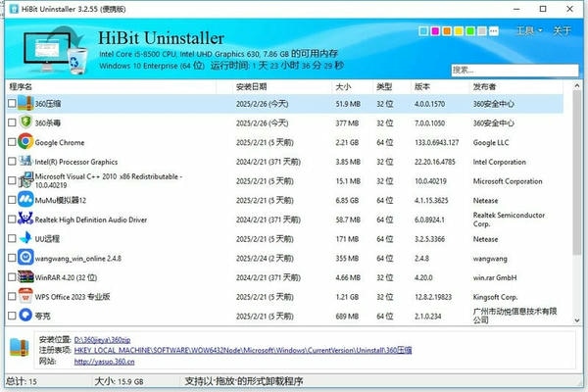Select the yellow theme color swatch
Screen dimensions: 588x392
(x=459, y=30)
